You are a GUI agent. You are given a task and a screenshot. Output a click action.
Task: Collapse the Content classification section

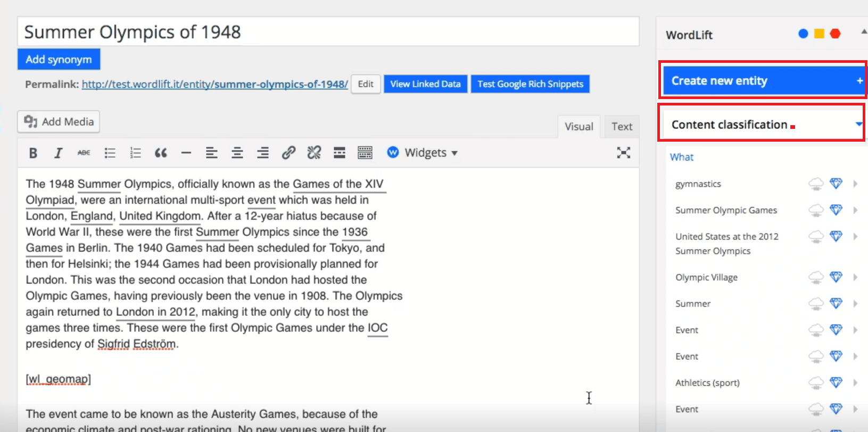tap(858, 125)
